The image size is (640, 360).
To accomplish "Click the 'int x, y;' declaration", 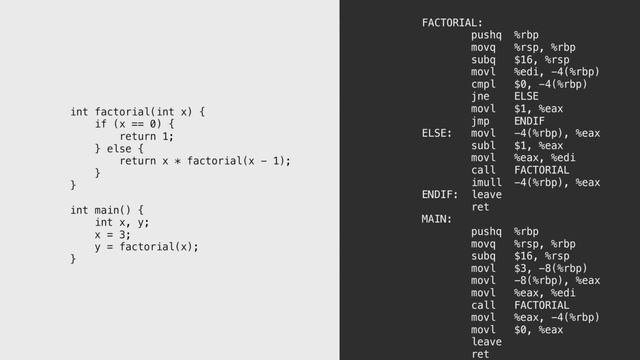I will [122, 222].
